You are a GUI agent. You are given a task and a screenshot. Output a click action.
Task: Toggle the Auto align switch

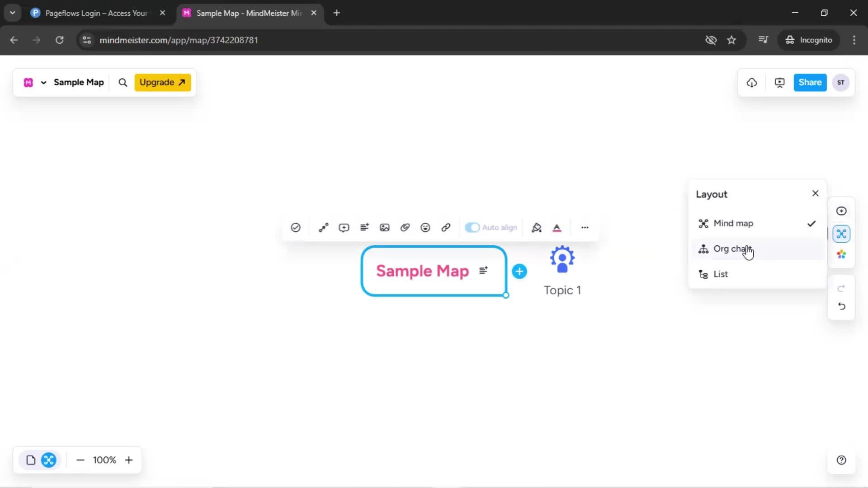[472, 228]
